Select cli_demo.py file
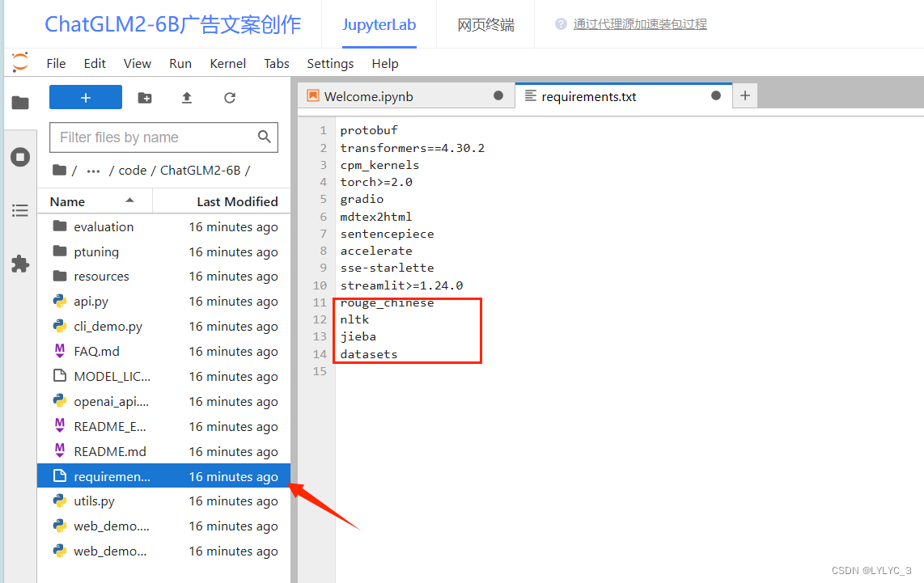 click(x=163, y=326)
